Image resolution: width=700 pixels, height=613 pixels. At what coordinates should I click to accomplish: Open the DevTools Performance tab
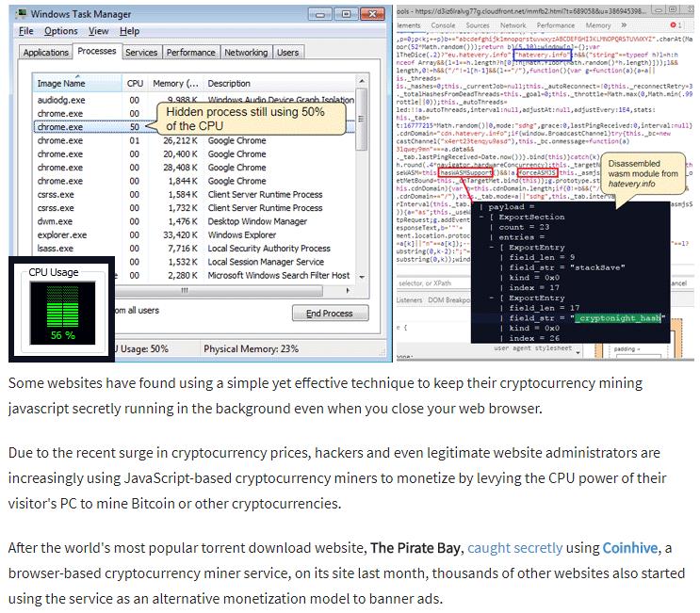coord(555,25)
